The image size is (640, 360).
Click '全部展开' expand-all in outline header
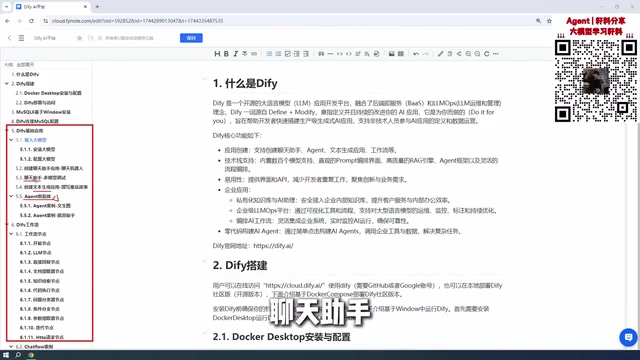(x=25, y=64)
